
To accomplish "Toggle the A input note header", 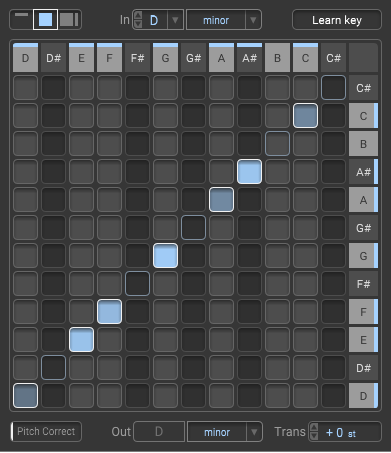I will [x=221, y=58].
